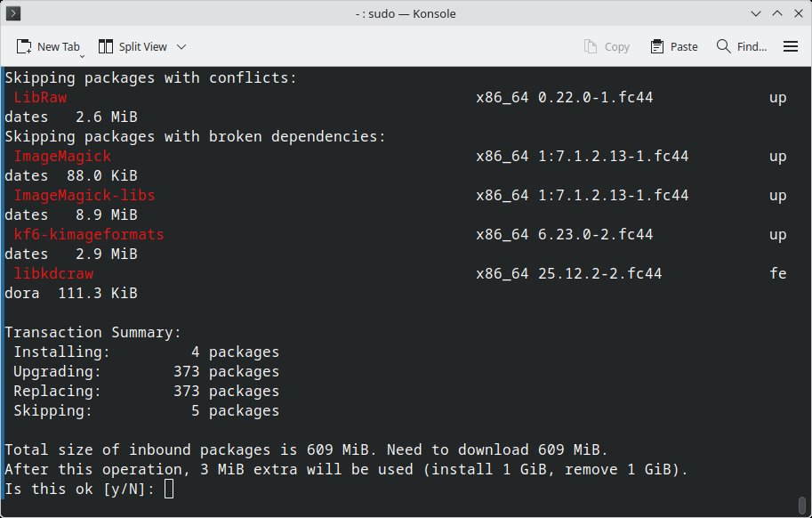
Task: Minimize the Konsole window
Action: 755,13
